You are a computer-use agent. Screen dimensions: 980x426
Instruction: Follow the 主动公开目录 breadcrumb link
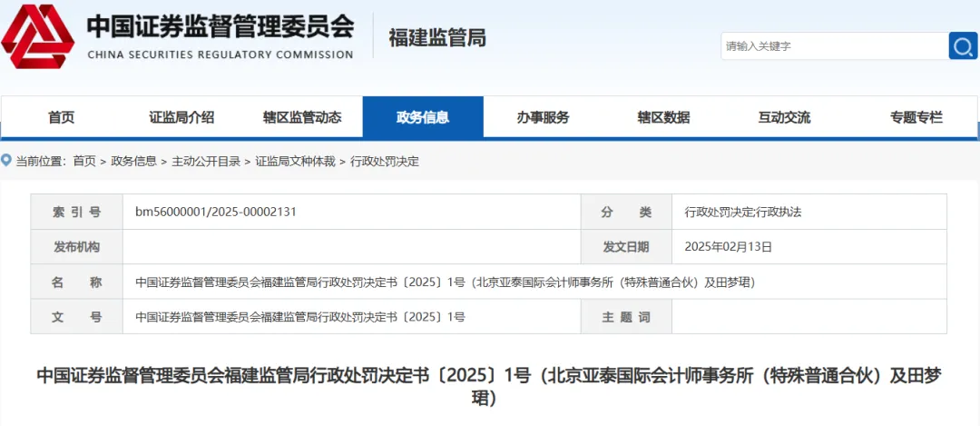coord(206,162)
